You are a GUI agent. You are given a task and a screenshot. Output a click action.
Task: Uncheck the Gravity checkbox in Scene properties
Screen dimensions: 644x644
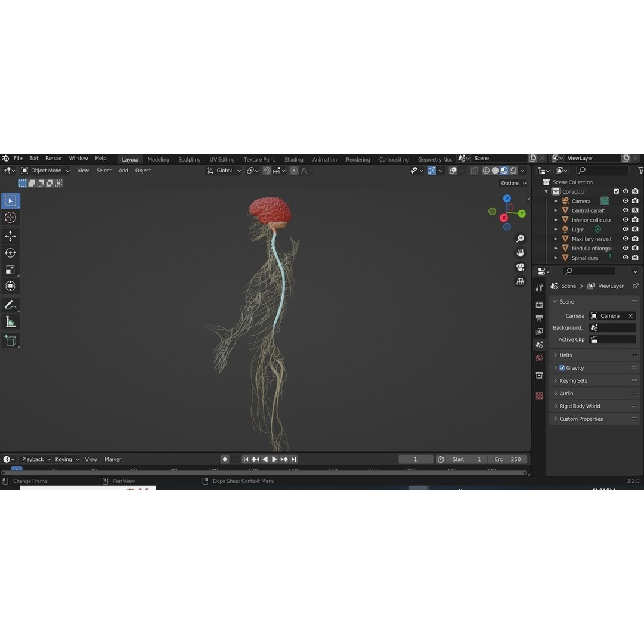tap(561, 367)
